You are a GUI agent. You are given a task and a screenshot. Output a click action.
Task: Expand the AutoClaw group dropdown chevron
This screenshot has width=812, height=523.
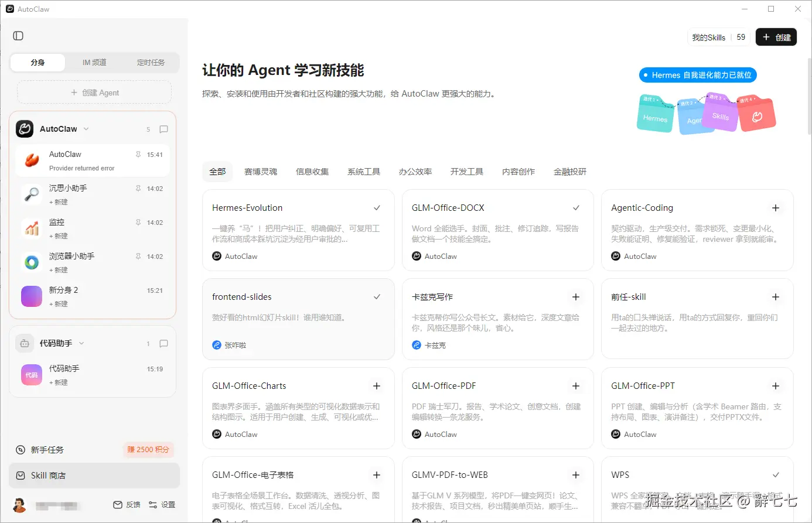(x=86, y=129)
